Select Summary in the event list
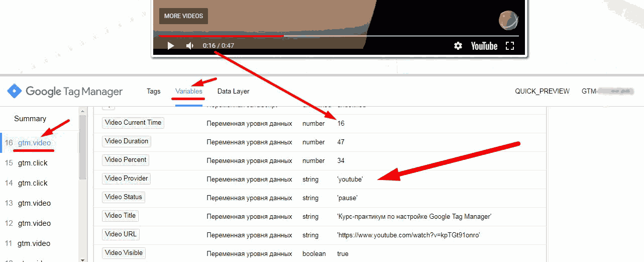The image size is (644, 262). click(x=30, y=119)
